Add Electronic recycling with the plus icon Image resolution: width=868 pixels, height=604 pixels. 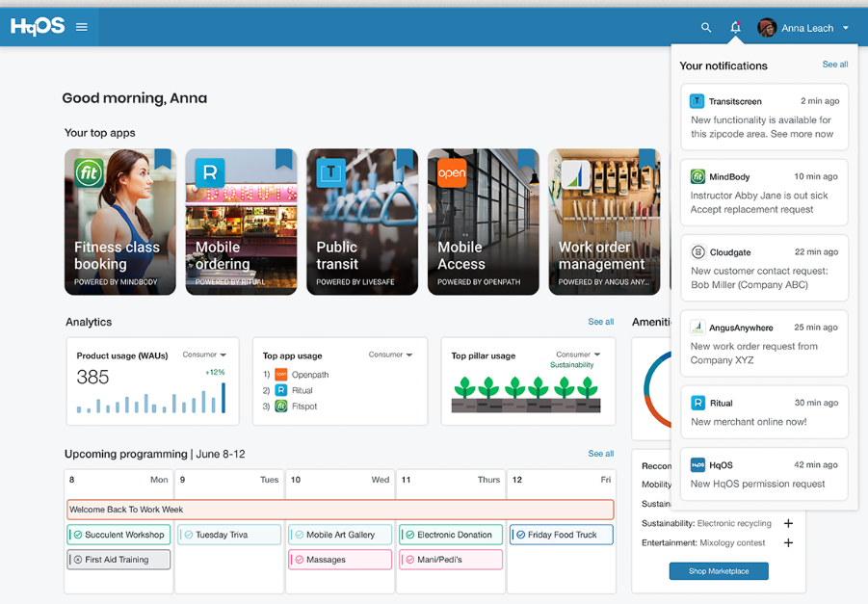point(788,523)
